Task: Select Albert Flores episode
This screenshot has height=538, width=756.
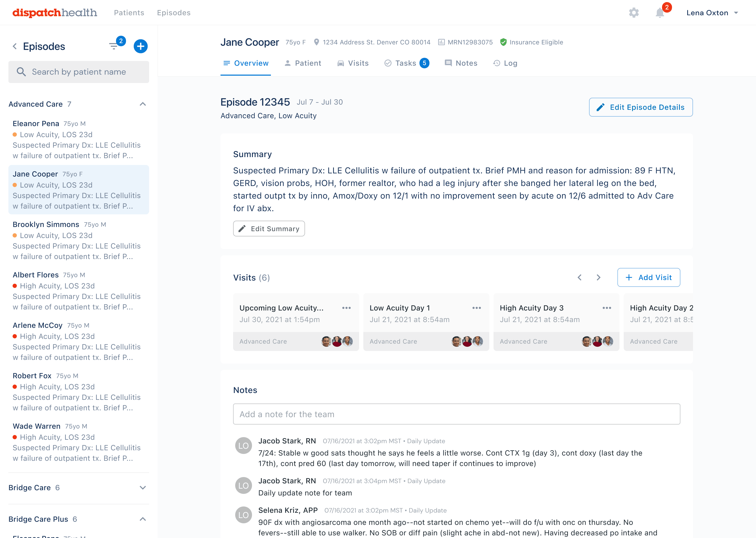Action: [x=79, y=291]
